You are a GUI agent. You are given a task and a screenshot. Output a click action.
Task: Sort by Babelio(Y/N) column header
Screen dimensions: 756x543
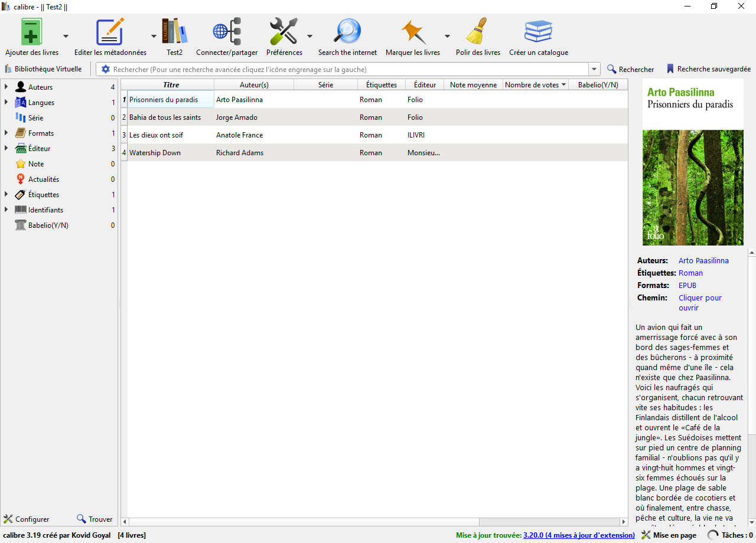[x=598, y=85]
